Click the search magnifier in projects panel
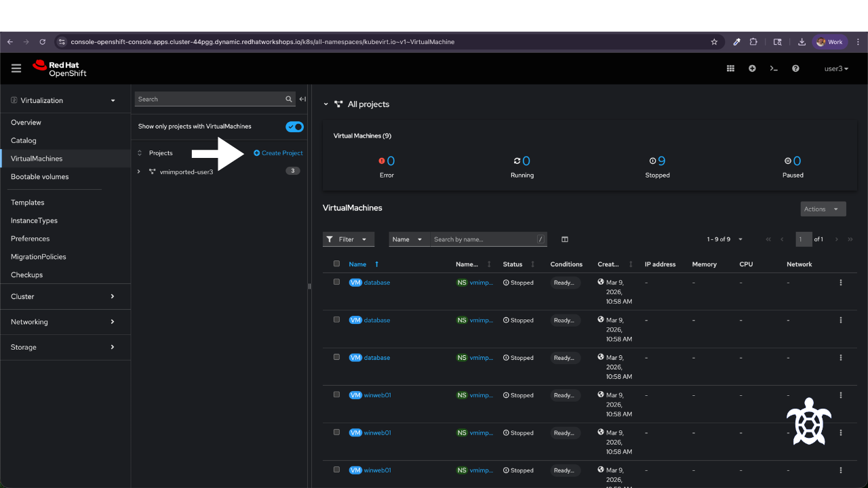This screenshot has height=488, width=868. [x=289, y=99]
